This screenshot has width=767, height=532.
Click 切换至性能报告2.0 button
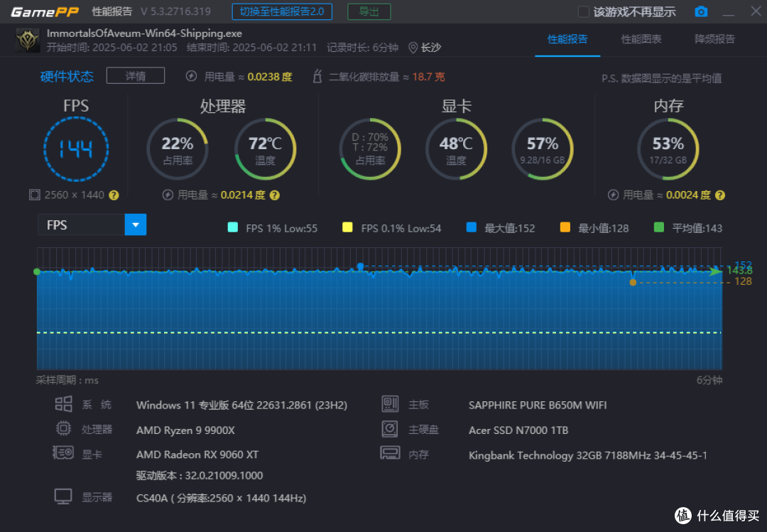(x=282, y=12)
